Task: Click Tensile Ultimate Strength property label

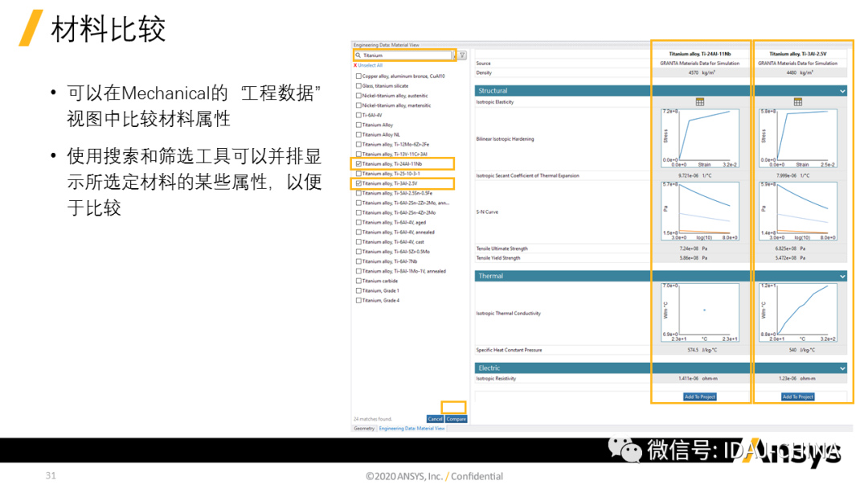Action: tap(502, 249)
